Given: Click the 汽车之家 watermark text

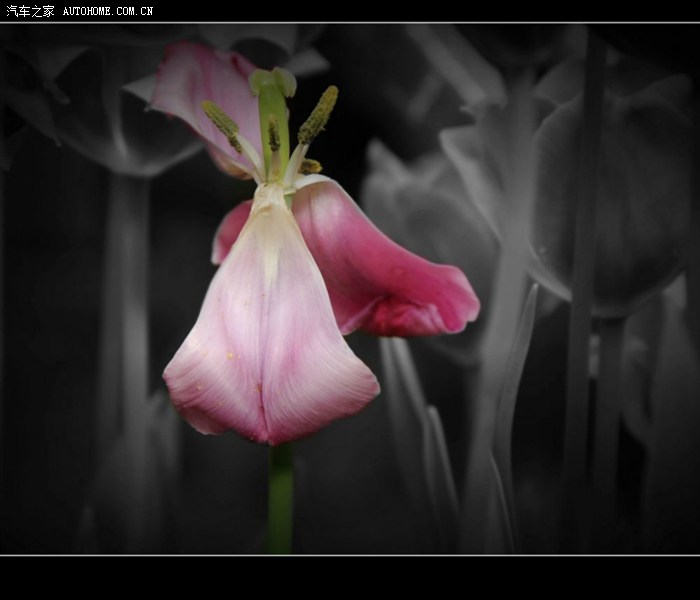Looking at the screenshot, I should click(30, 11).
